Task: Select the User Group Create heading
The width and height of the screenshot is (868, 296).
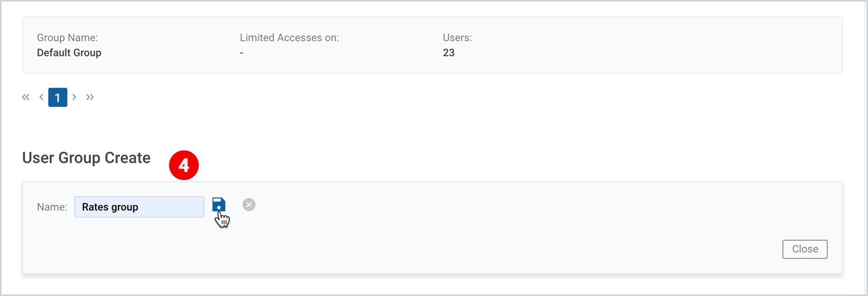Action: [x=86, y=158]
